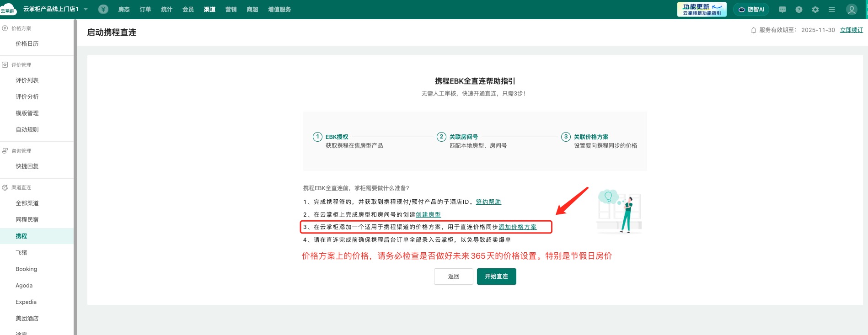The width and height of the screenshot is (868, 335).
Task: Open 全部渠道 in the sidebar
Action: 27,203
